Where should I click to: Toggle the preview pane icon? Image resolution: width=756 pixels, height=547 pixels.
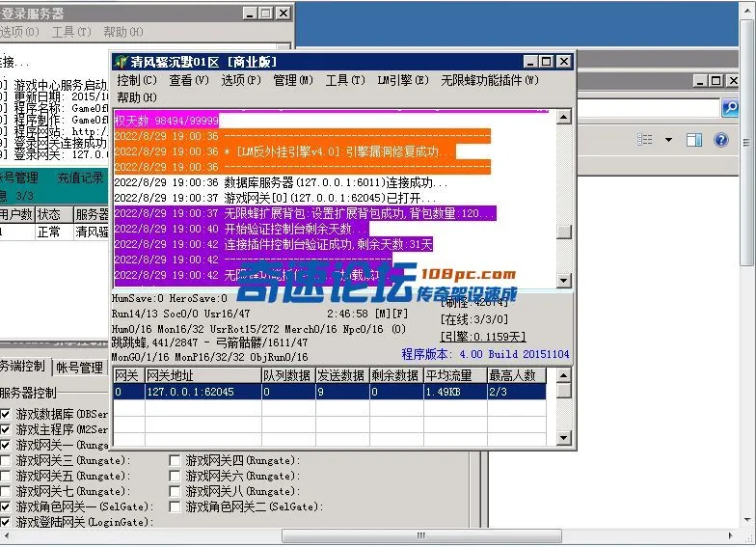tap(694, 141)
